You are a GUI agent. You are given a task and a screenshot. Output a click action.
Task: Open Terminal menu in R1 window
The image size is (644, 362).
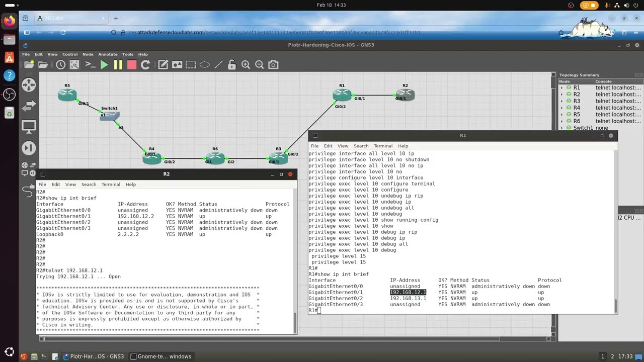pyautogui.click(x=383, y=146)
